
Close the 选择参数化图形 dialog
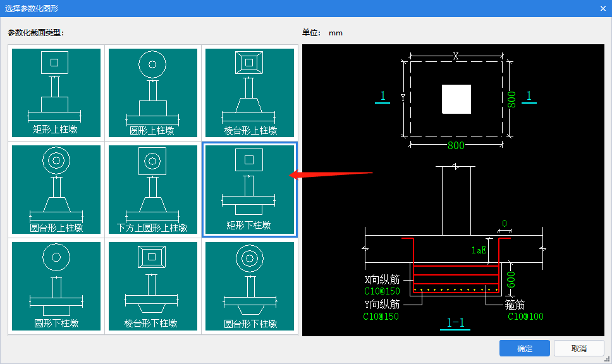click(603, 8)
